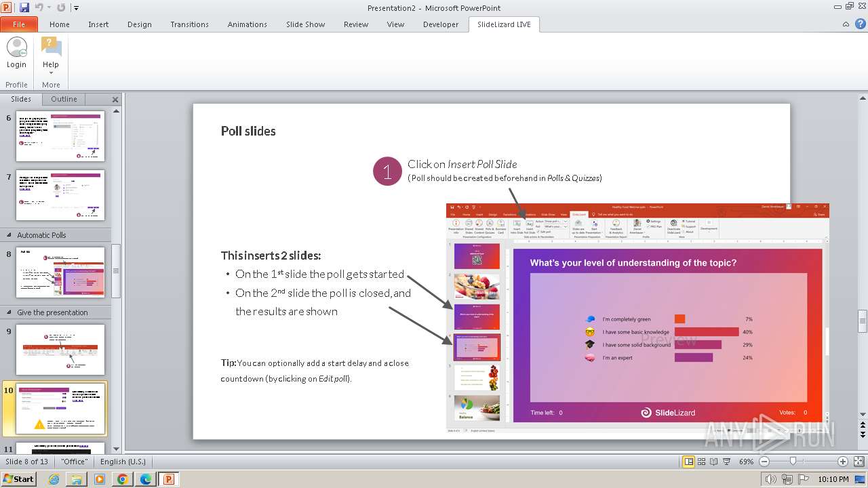The height and width of the screenshot is (488, 868).
Task: Click the 'This inserts 2 slides:' text
Action: (271, 256)
